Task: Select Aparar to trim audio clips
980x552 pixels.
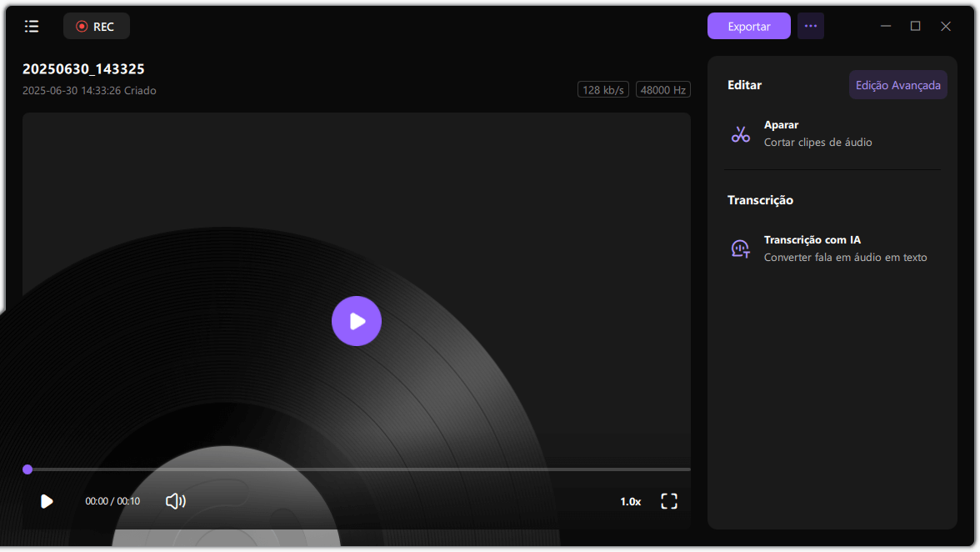Action: [x=781, y=125]
